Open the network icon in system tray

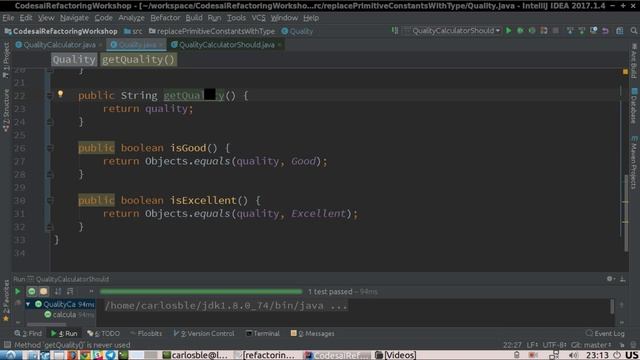(x=554, y=355)
